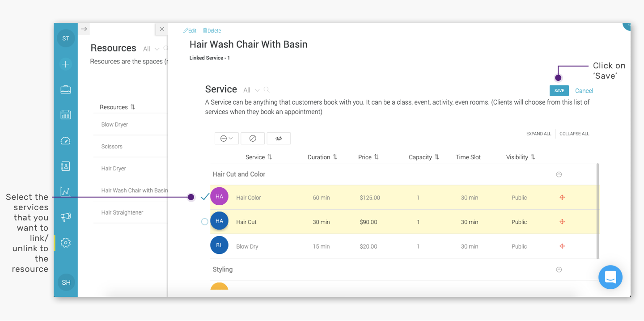The height and width of the screenshot is (321, 644).
Task: Open the Resources All filter dropdown
Action: coord(151,49)
